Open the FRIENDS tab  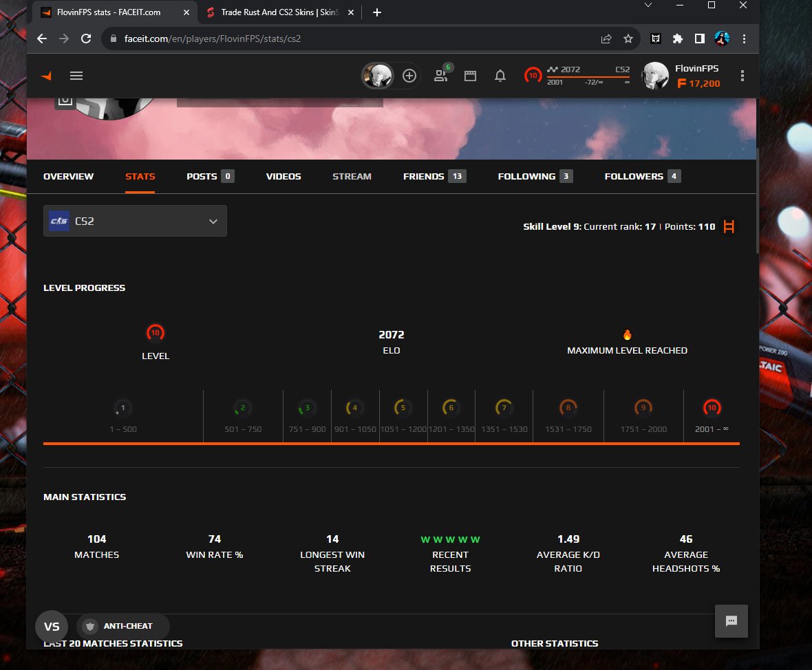pos(434,177)
